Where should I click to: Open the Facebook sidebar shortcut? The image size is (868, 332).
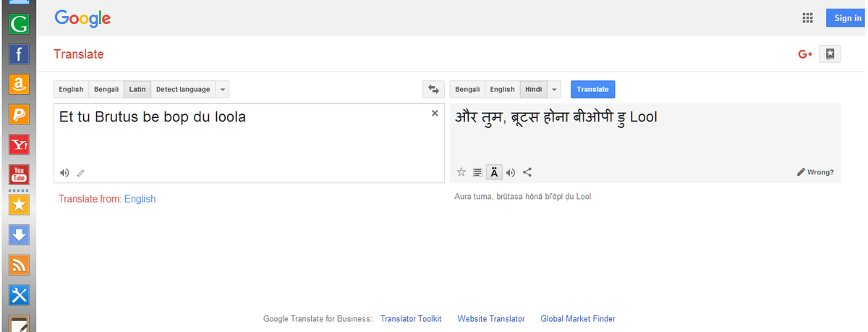pyautogui.click(x=20, y=54)
